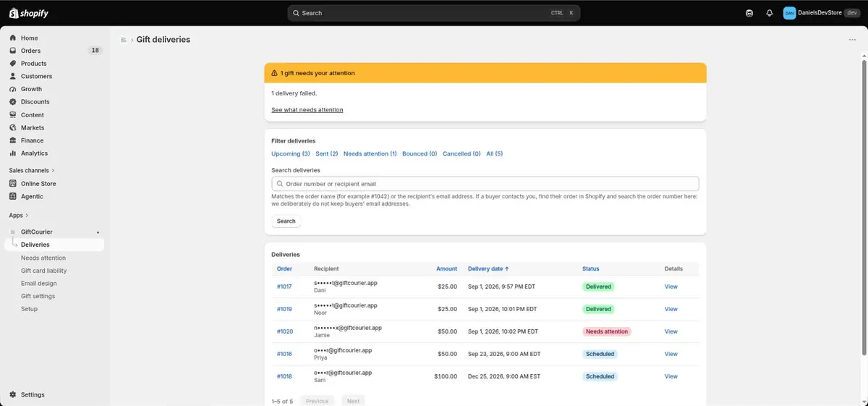Open order #1020
This screenshot has width=868, height=406.
(285, 331)
